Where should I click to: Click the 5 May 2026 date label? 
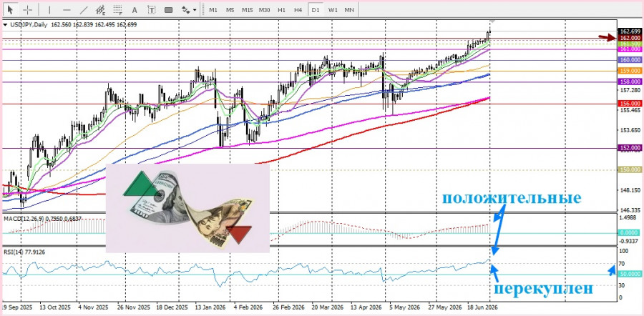[404, 307]
